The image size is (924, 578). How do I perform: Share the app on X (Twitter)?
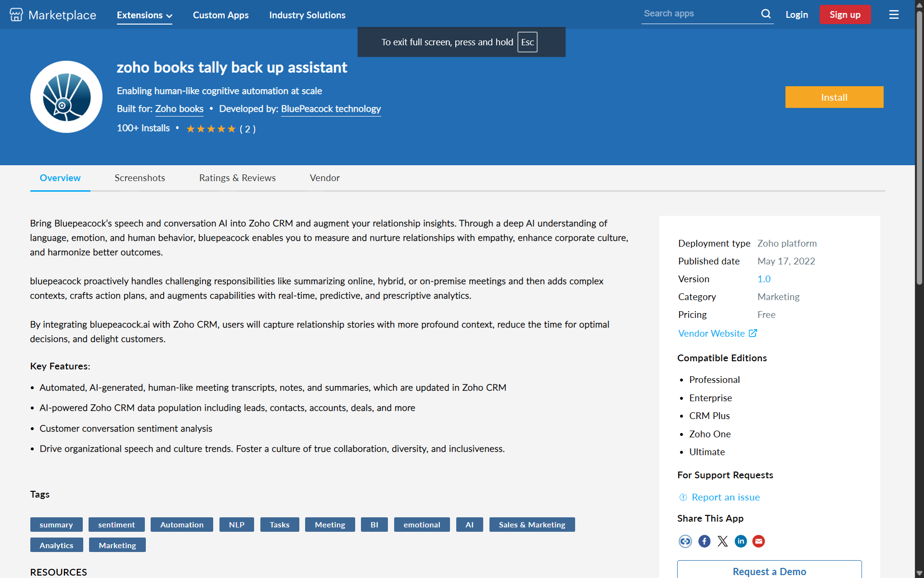coord(722,541)
